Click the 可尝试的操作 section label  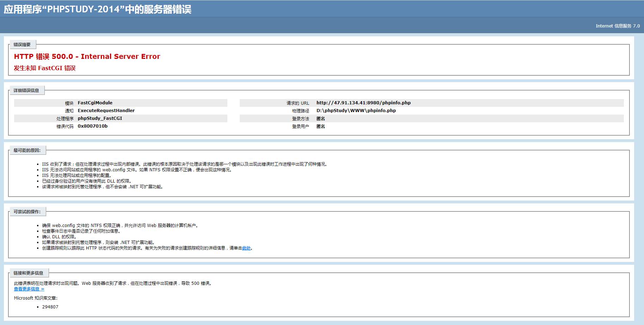tap(27, 211)
